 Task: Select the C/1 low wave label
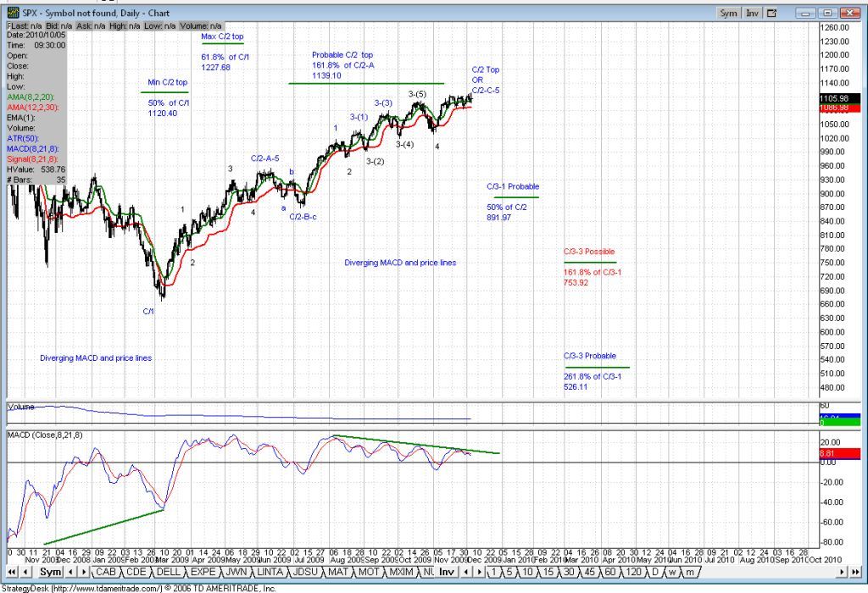pos(148,312)
